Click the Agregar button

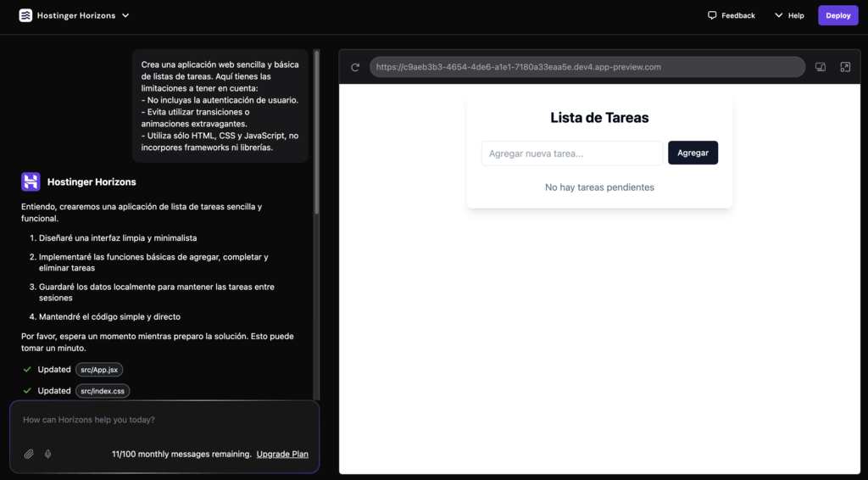coord(693,153)
